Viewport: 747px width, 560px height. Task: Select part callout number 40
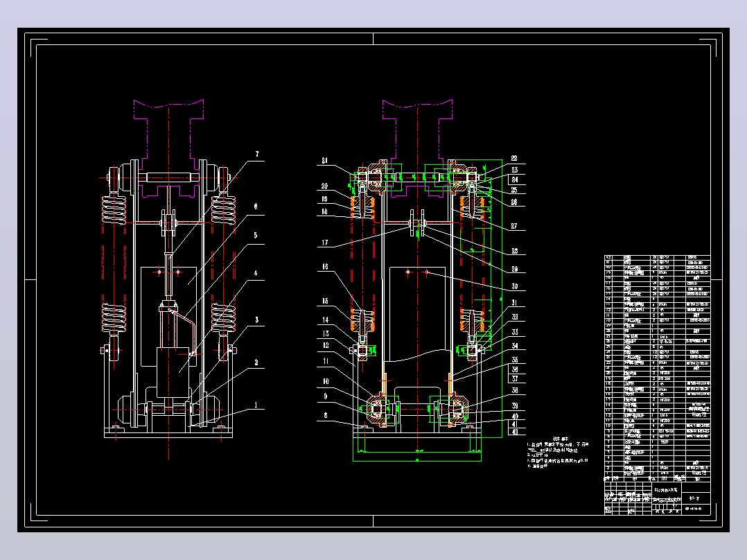[x=515, y=416]
